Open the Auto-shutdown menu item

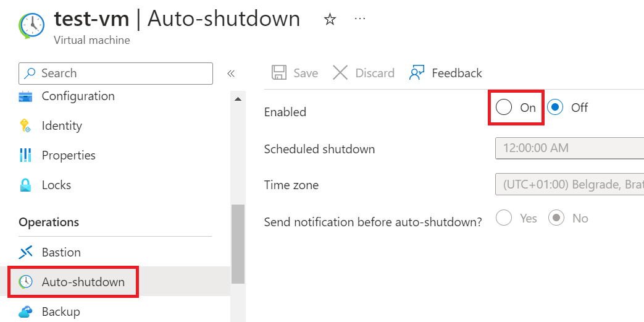point(83,282)
